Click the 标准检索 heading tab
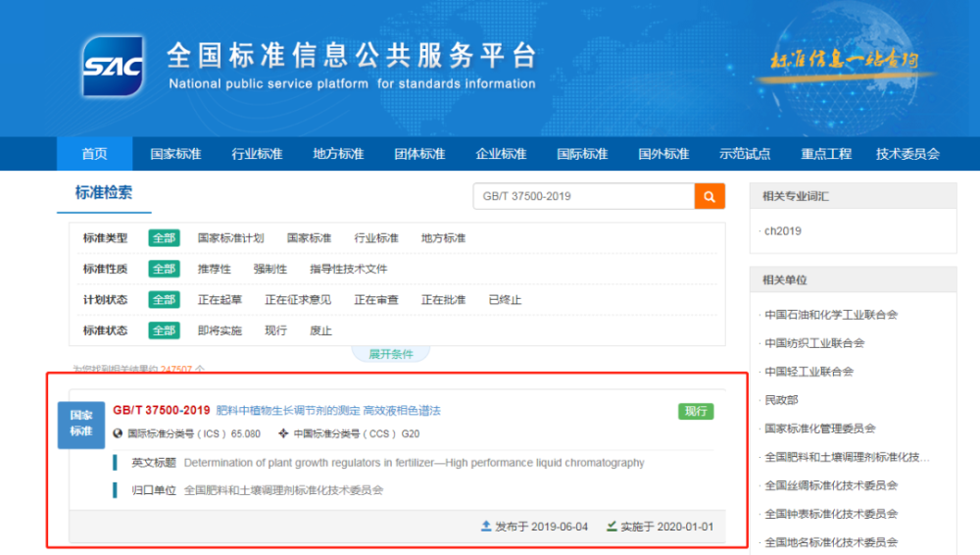980x555 pixels. pyautogui.click(x=104, y=193)
